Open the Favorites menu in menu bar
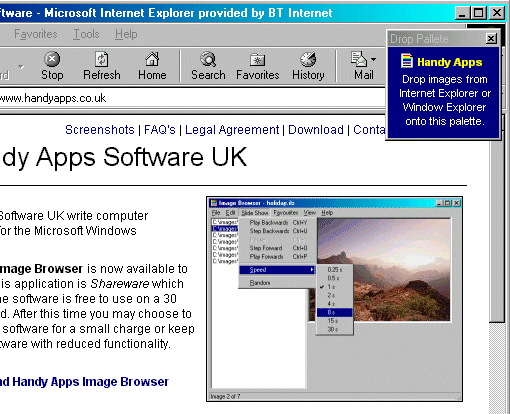This screenshot has height=414, width=510. pyautogui.click(x=35, y=34)
